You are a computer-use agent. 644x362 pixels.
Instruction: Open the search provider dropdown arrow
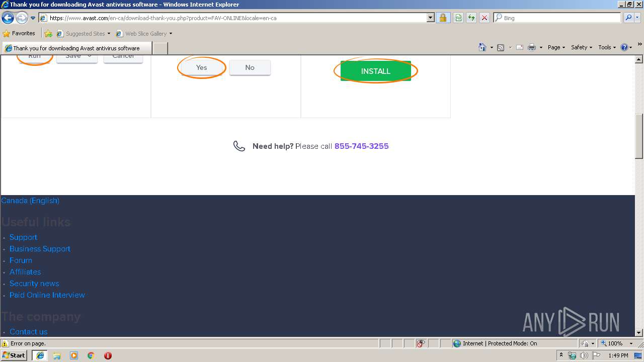click(637, 18)
